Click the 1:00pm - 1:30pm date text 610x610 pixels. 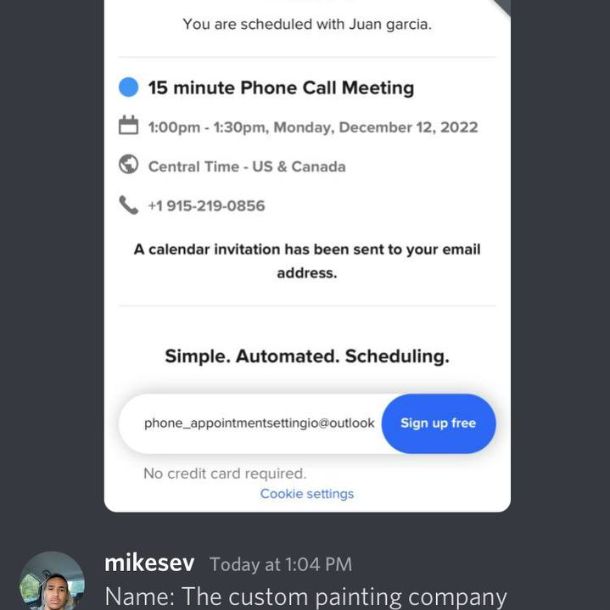tap(313, 127)
